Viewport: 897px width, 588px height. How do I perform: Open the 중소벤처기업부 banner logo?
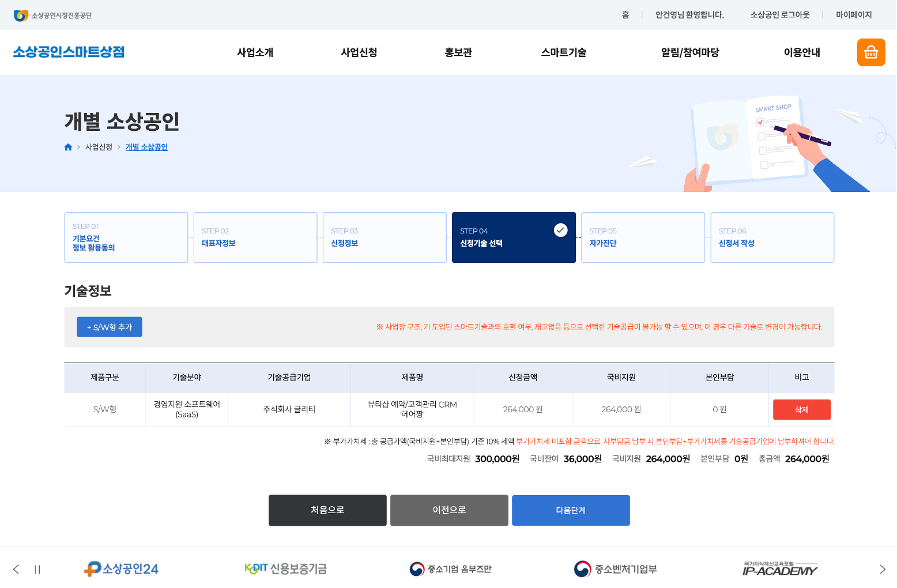(615, 569)
